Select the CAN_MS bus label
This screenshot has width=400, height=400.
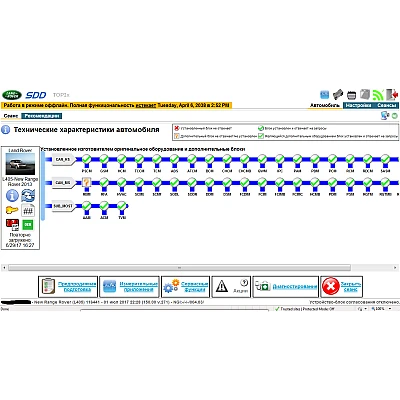[x=63, y=183]
